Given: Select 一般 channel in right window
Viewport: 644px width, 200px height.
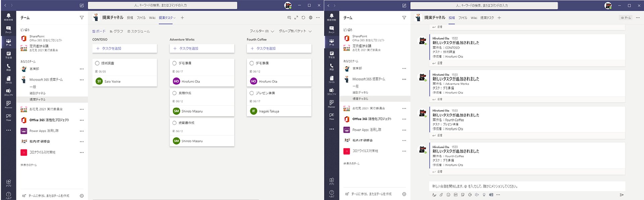Looking at the screenshot, I should point(356,86).
